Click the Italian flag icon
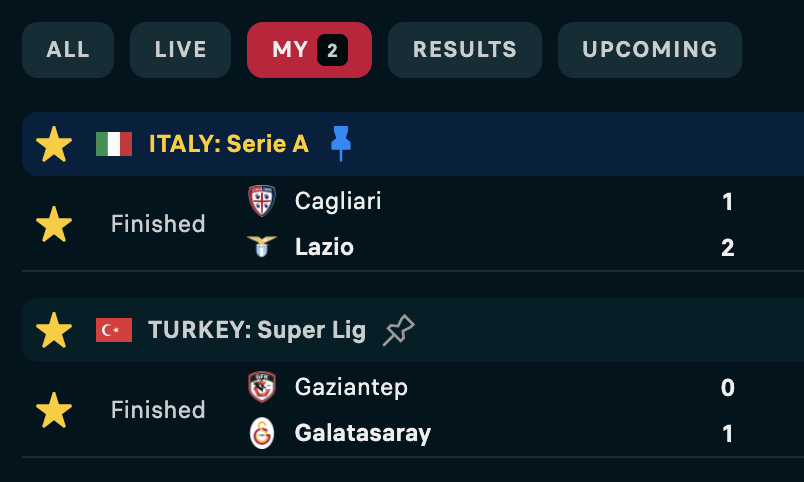The width and height of the screenshot is (804, 482). pyautogui.click(x=114, y=144)
